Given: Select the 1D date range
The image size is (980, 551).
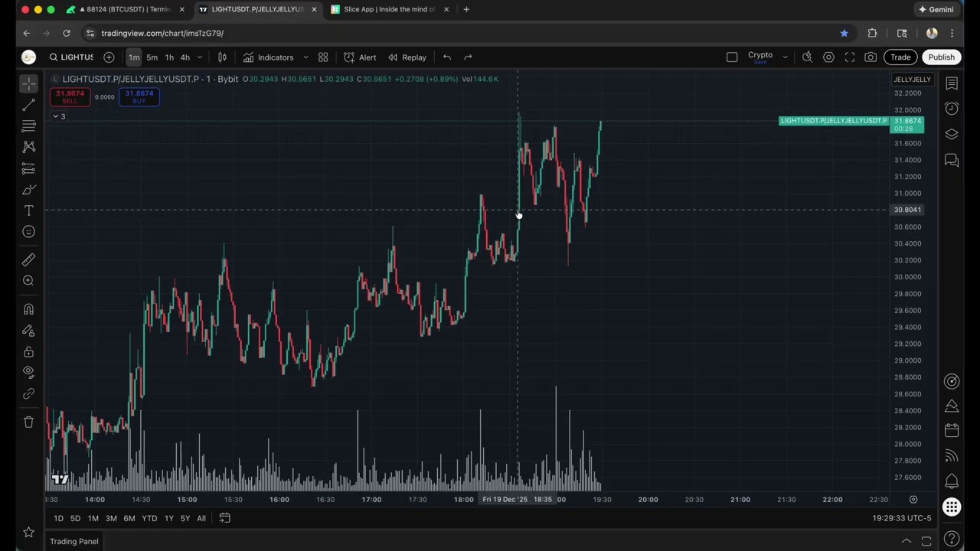Looking at the screenshot, I should click(58, 518).
